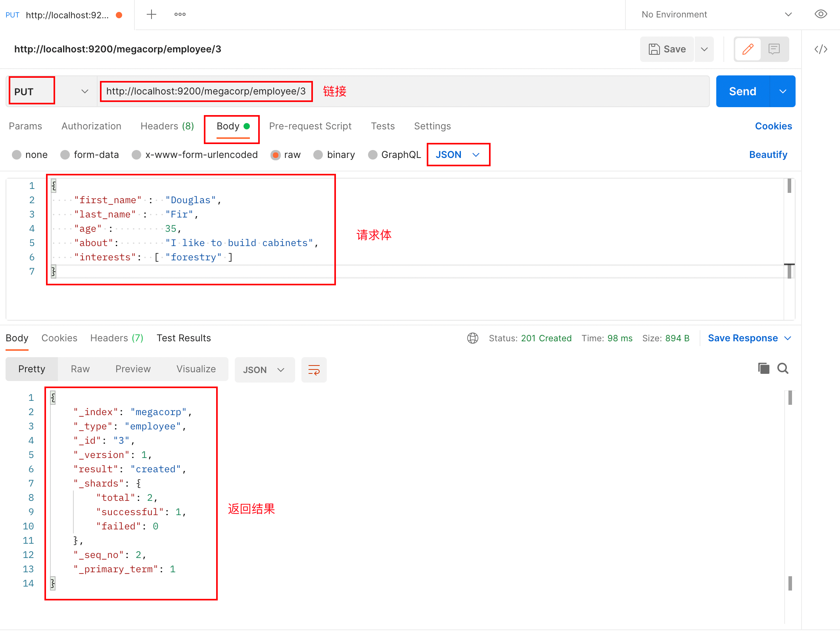Screen dimensions: 840x631
Task: Open code snippet panel icon
Action: (821, 49)
